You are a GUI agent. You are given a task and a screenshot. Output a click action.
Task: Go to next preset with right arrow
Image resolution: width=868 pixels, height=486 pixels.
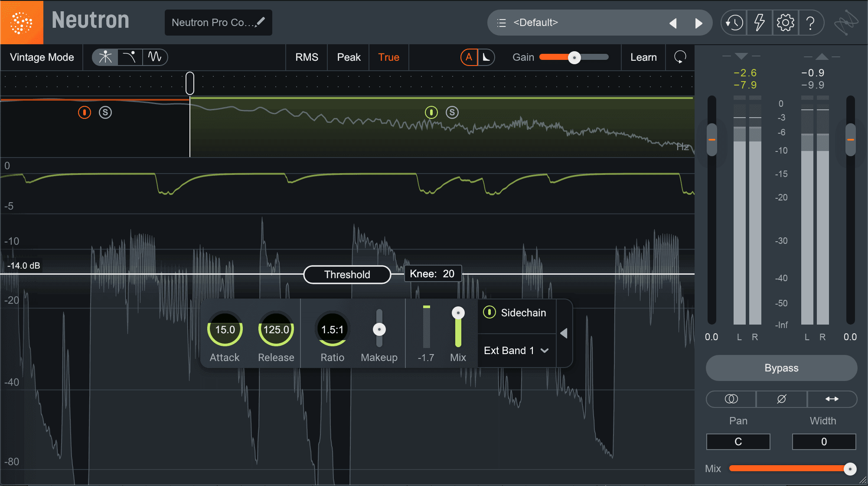point(698,23)
